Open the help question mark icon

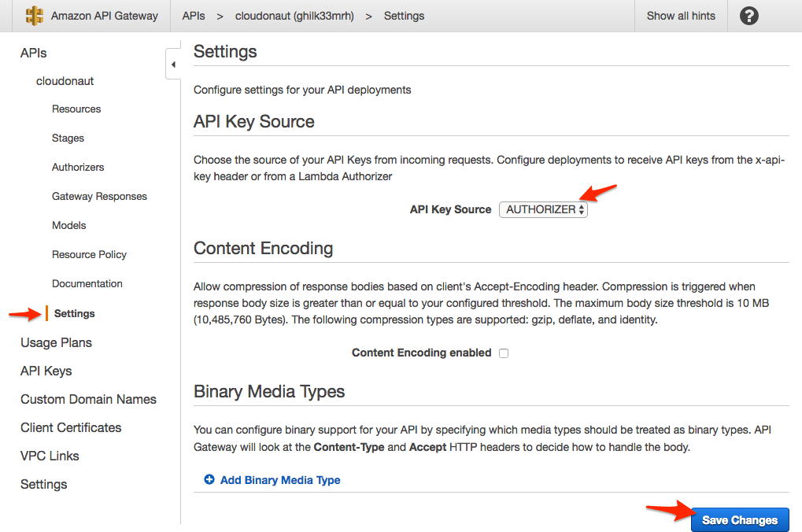(749, 16)
